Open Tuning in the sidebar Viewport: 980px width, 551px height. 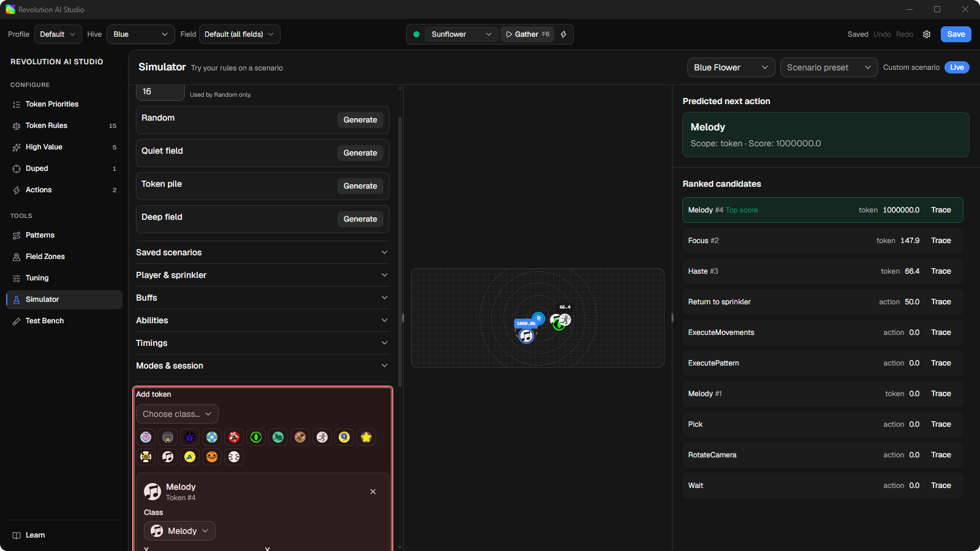(x=64, y=278)
